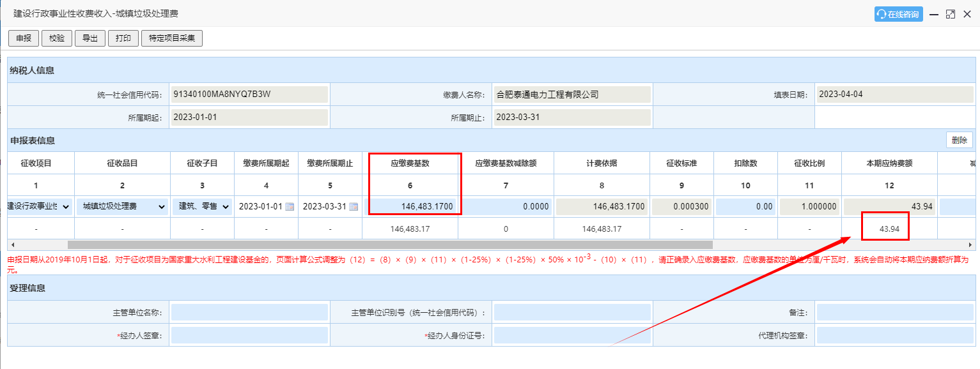This screenshot has height=369, width=980.
Task: Click the 应缴费基数减除额 input field
Action: (506, 207)
